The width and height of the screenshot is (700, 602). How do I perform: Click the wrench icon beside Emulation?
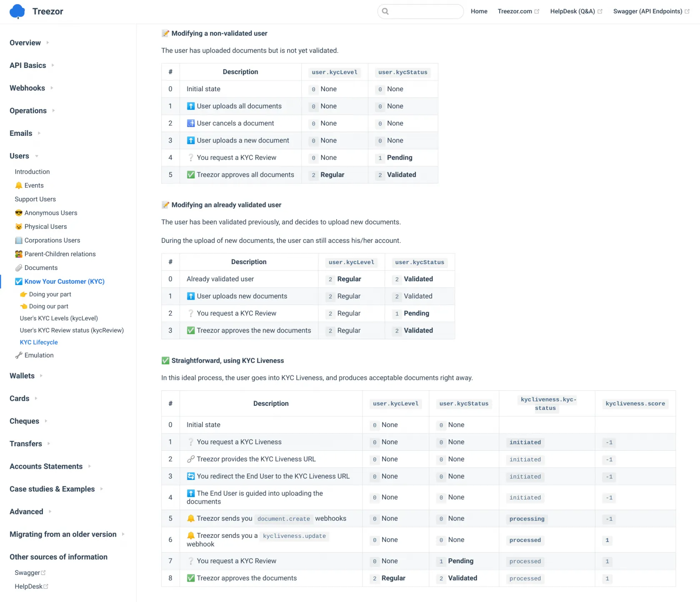19,355
